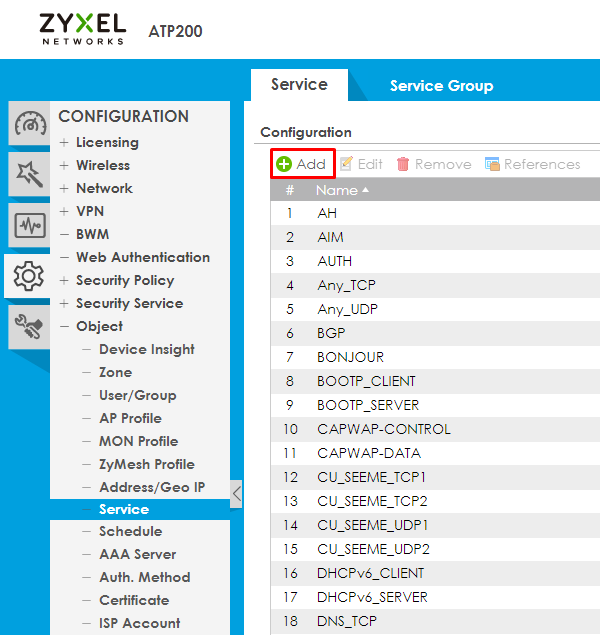The height and width of the screenshot is (635, 600).
Task: Open User/Group under Object
Action: [138, 395]
